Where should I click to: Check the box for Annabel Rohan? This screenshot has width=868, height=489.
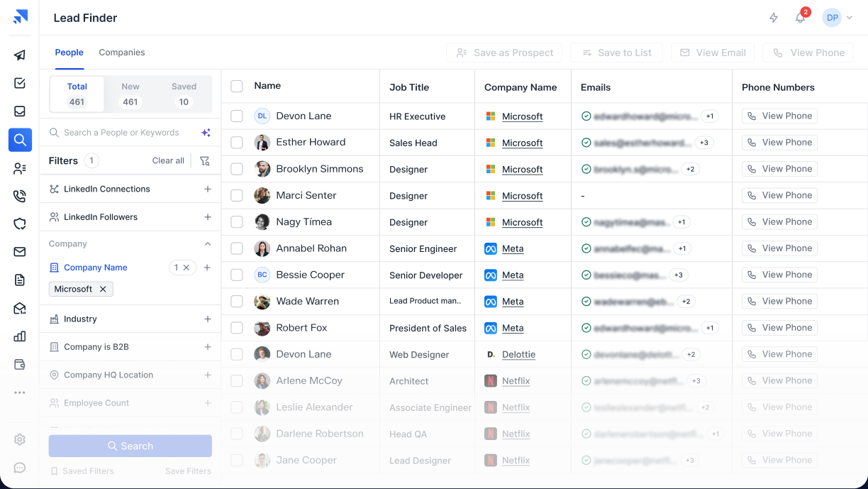(237, 248)
